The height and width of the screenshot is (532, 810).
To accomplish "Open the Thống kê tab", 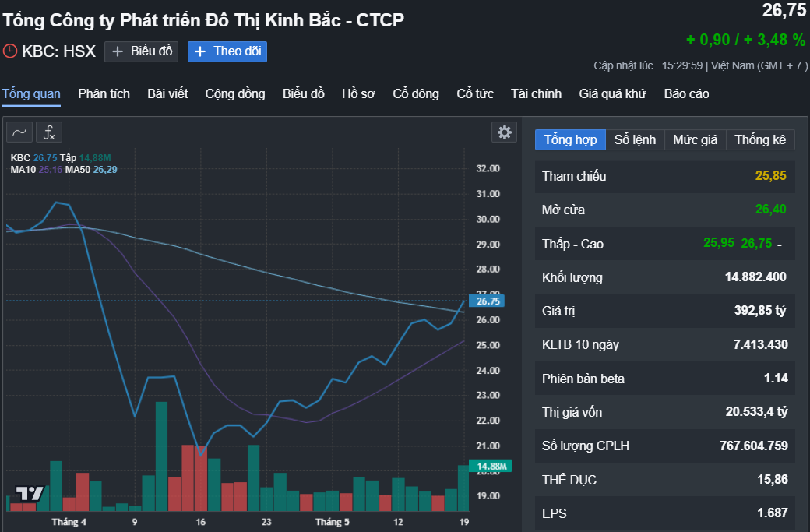I will click(762, 139).
